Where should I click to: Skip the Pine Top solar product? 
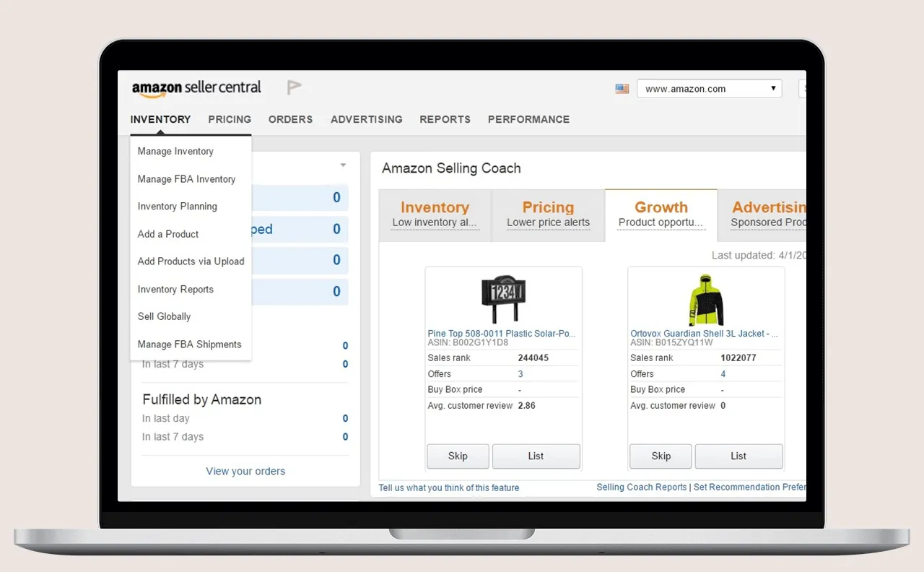(458, 456)
